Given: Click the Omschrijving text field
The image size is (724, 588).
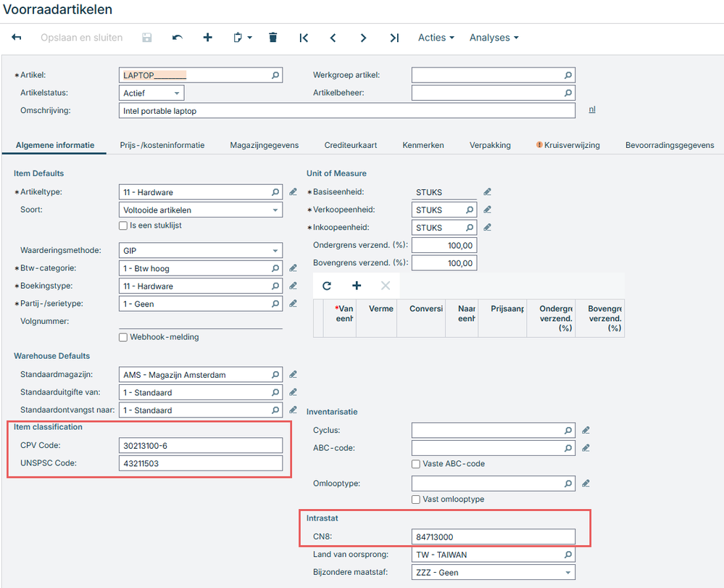Looking at the screenshot, I should [346, 111].
